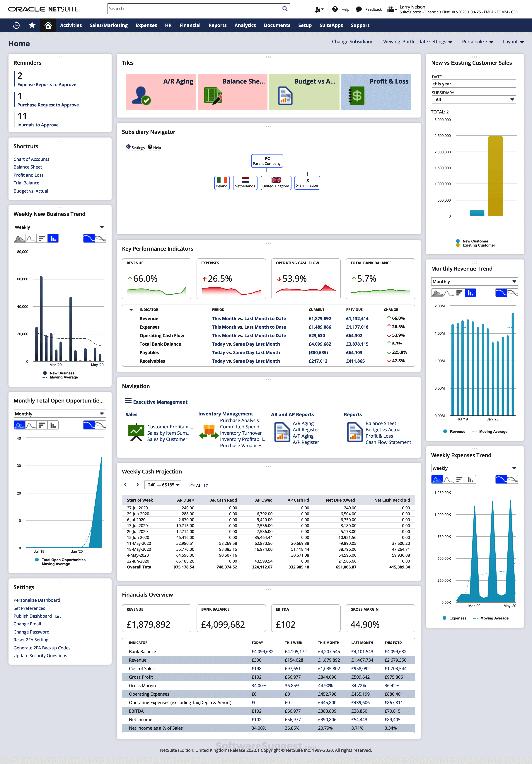Open the Analytics menu
This screenshot has height=764, width=532.
tap(245, 25)
